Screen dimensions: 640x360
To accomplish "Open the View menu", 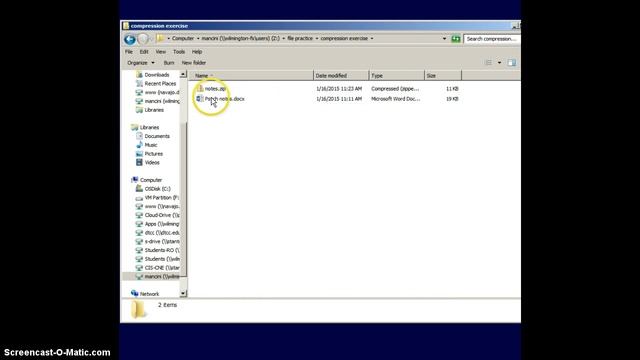I will coord(160,52).
